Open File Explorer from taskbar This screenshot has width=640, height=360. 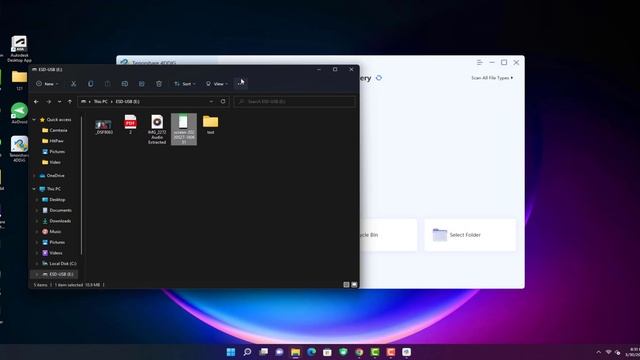(x=296, y=352)
